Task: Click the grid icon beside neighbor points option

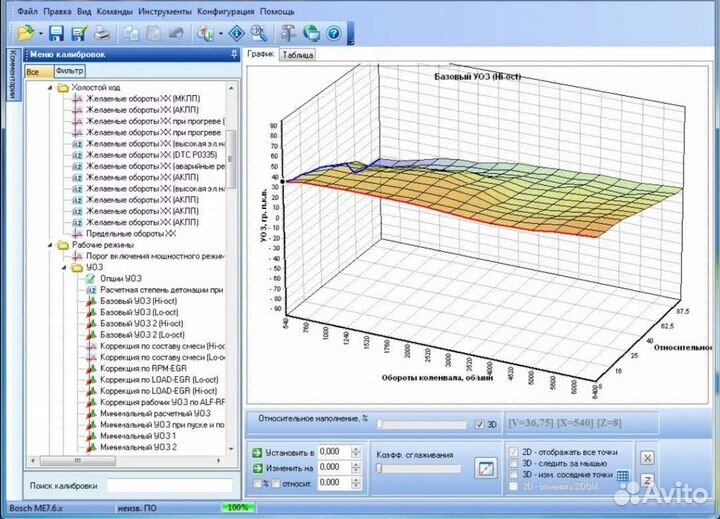Action: tap(623, 475)
